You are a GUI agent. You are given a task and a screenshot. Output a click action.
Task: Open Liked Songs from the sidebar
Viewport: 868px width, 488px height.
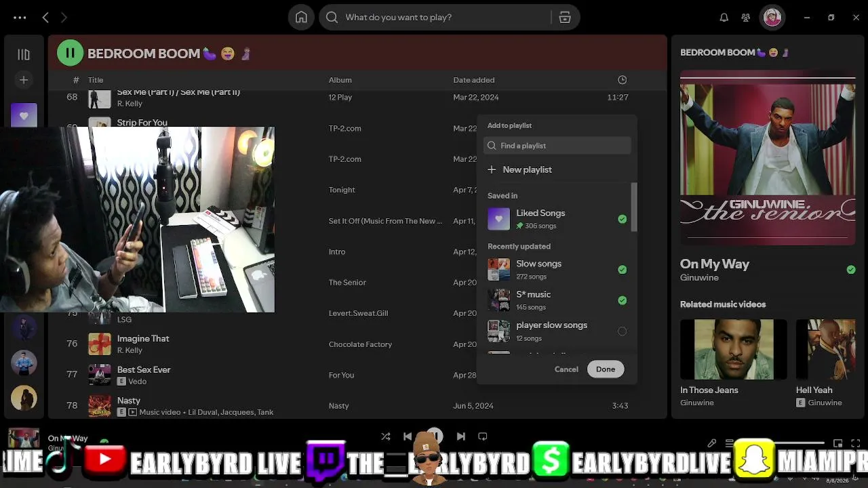[x=24, y=115]
